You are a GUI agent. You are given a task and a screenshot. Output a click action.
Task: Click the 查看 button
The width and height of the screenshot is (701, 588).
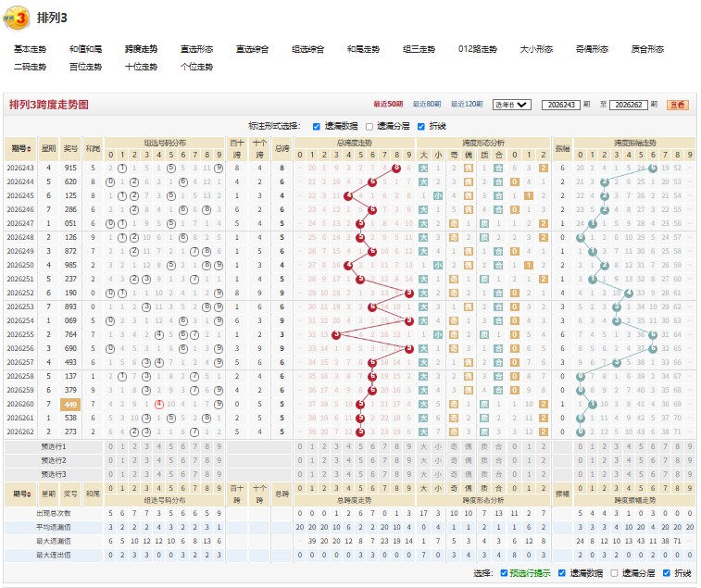click(x=678, y=105)
